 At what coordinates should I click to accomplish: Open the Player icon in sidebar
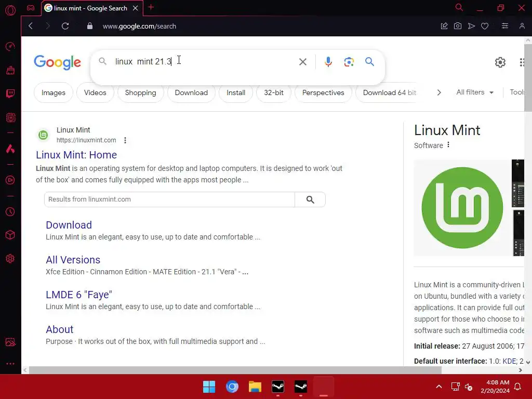[10, 180]
